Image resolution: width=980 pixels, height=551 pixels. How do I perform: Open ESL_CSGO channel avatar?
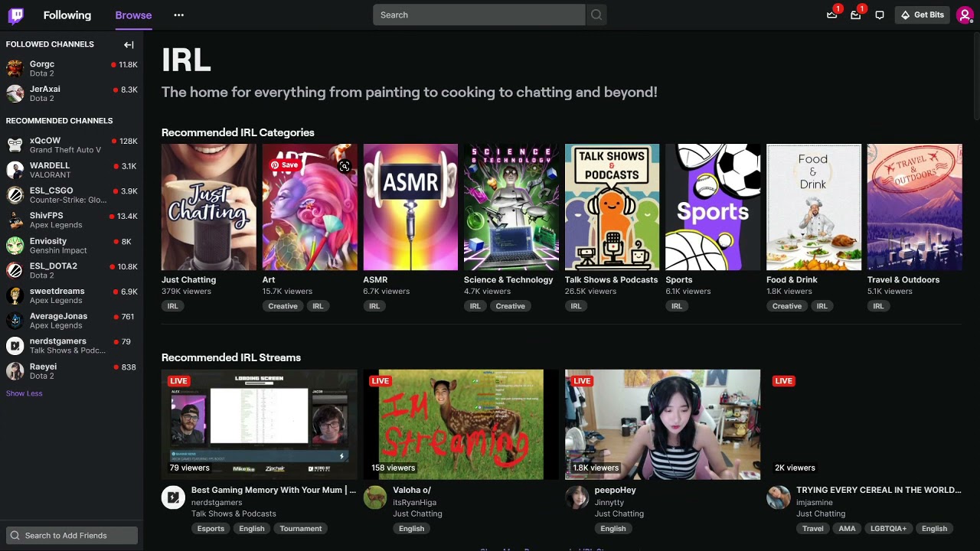click(15, 195)
